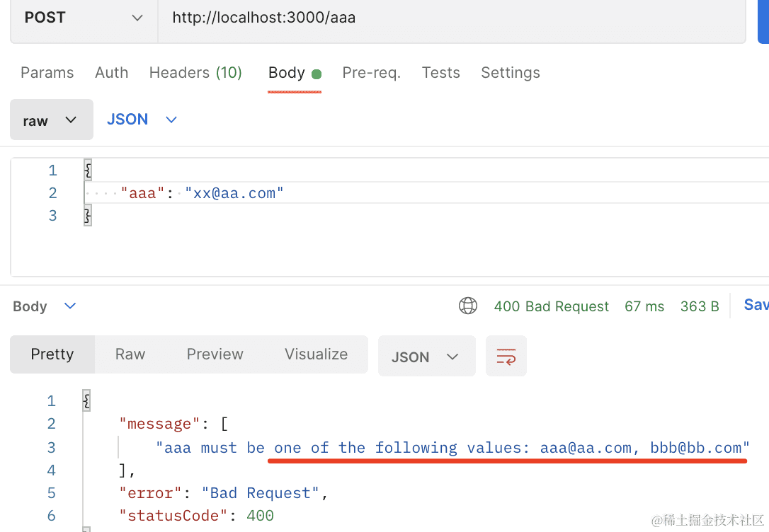
Task: Switch to the request Settings tab
Action: pos(510,73)
